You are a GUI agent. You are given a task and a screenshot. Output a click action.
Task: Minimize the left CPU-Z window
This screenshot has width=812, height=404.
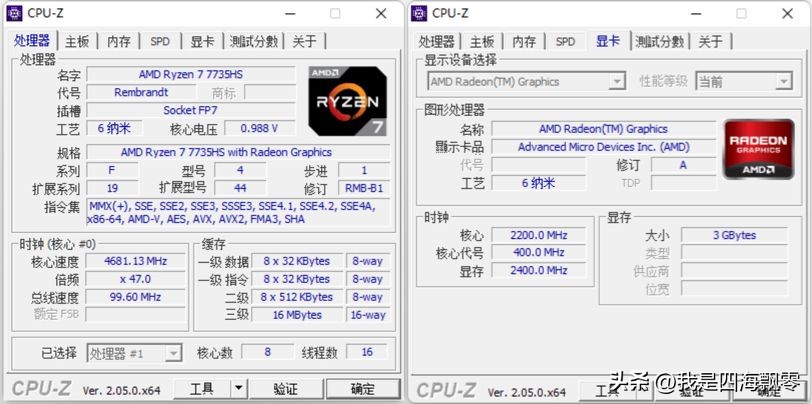click(x=290, y=13)
